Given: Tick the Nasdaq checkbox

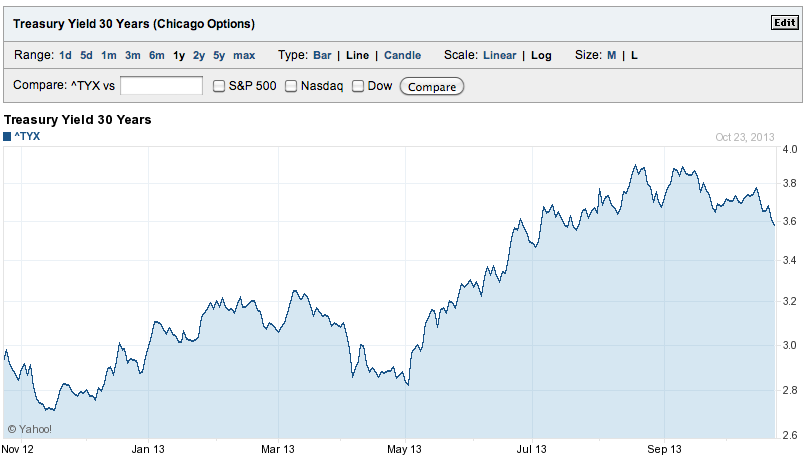Looking at the screenshot, I should (x=292, y=86).
